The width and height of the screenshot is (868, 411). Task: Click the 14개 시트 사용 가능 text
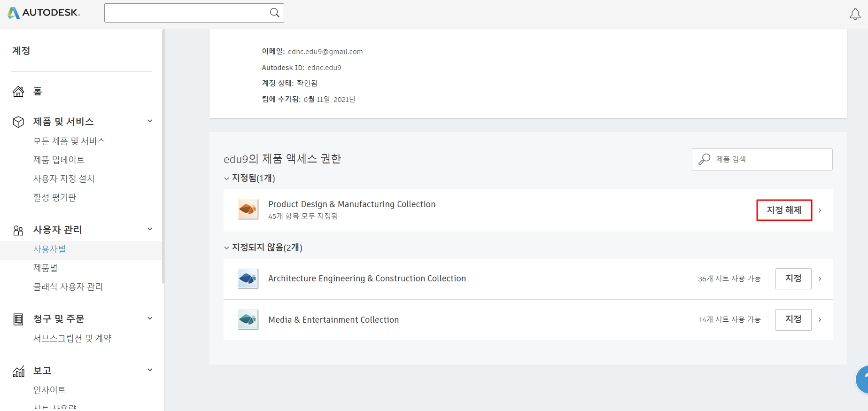tap(729, 319)
